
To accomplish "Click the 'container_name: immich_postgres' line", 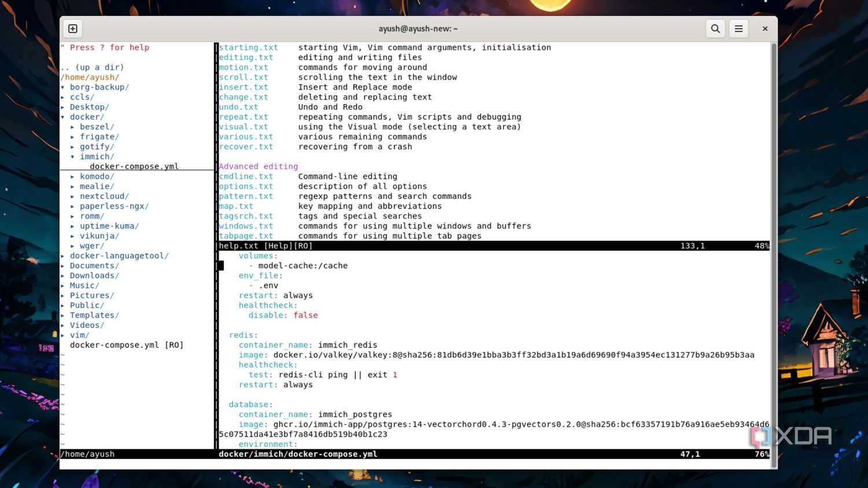I will [315, 415].
